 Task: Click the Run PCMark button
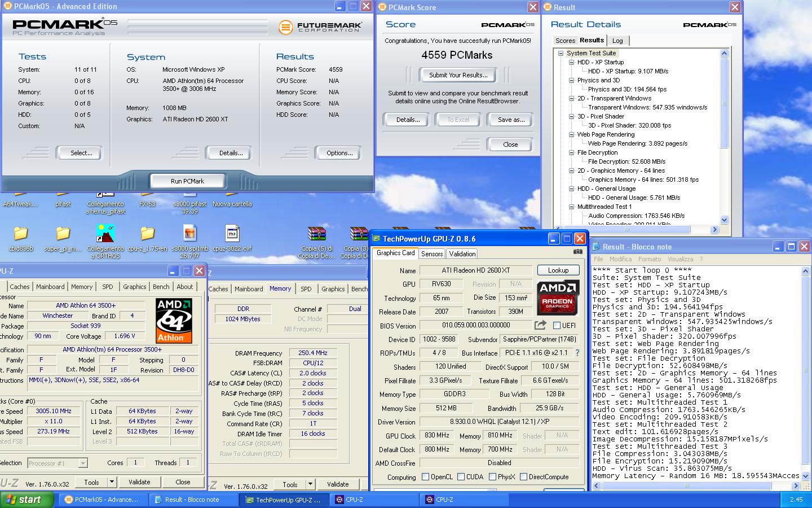click(187, 181)
